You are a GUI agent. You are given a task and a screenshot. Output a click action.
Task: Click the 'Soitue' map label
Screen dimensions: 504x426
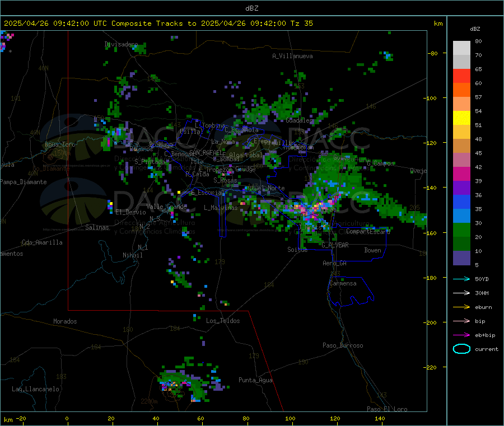(297, 250)
